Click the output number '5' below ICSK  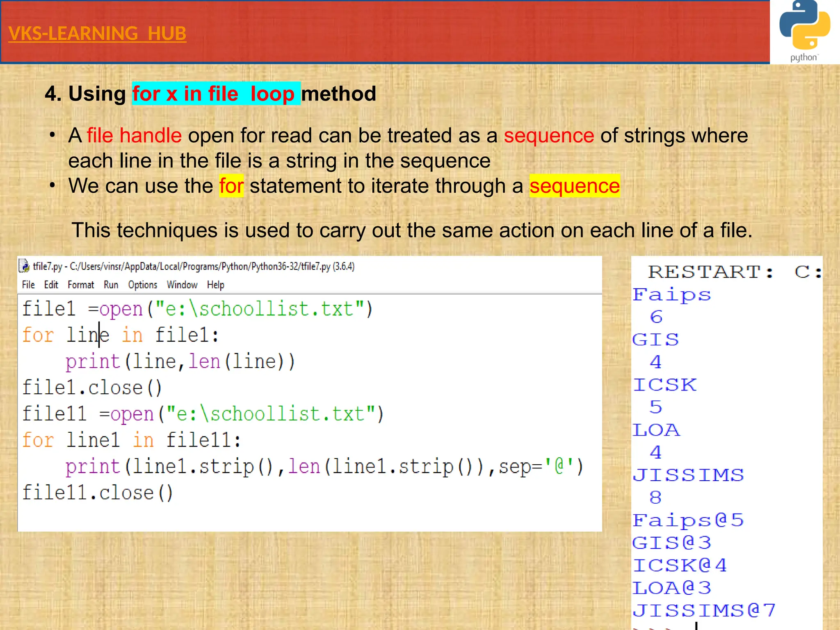(656, 407)
